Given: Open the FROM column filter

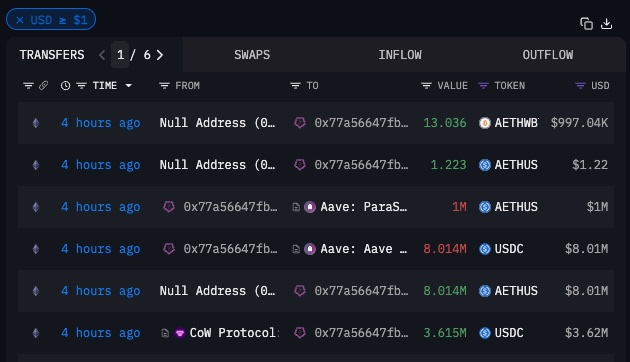Looking at the screenshot, I should [x=164, y=86].
